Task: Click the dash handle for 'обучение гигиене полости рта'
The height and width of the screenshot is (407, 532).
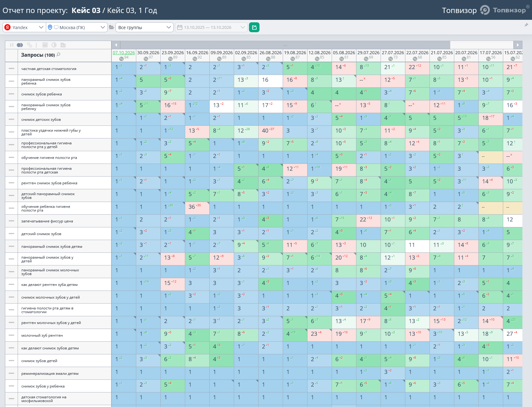Action: tap(11, 157)
